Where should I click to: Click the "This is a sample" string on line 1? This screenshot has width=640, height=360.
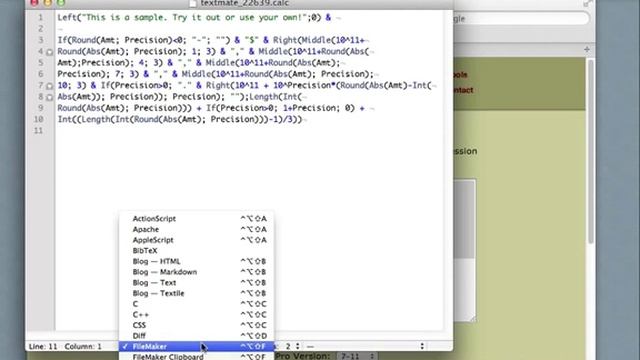point(194,18)
